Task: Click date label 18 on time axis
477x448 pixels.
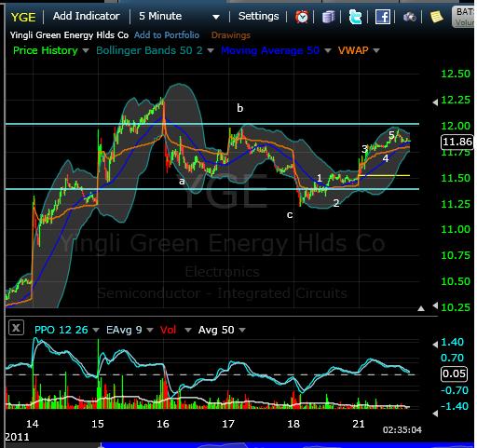Action: pos(293,424)
